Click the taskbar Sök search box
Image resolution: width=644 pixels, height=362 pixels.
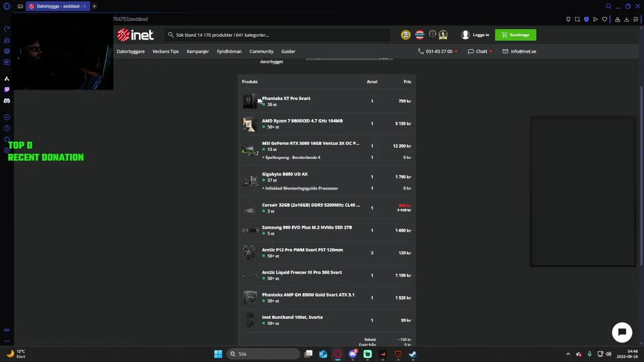point(263,354)
